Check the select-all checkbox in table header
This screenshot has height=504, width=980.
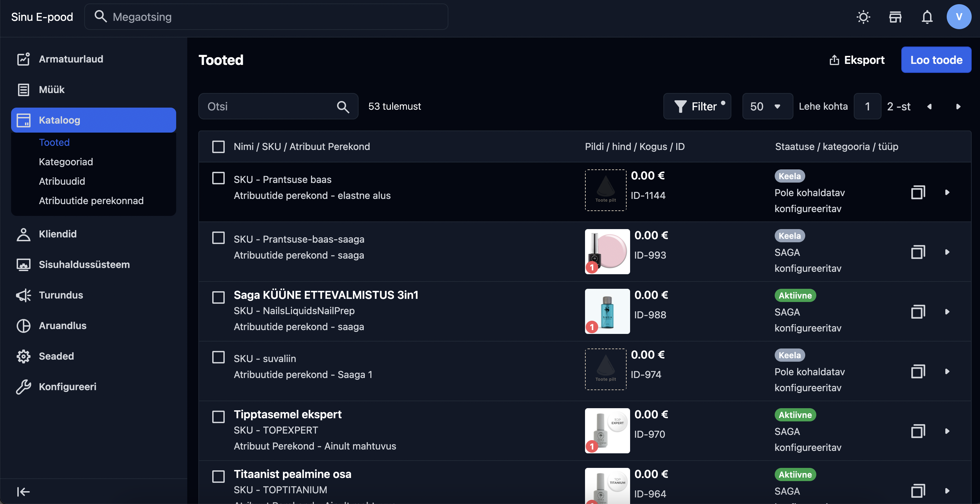[x=218, y=146]
